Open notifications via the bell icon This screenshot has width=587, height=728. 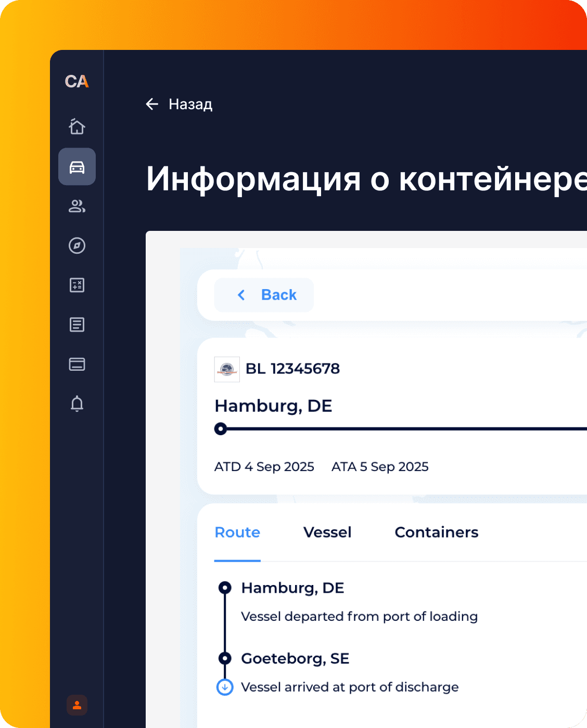point(76,404)
